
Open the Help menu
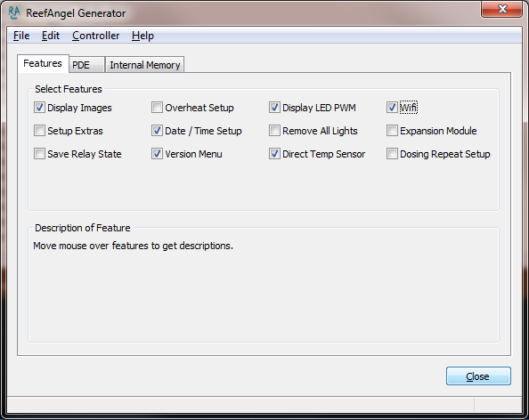[x=142, y=36]
